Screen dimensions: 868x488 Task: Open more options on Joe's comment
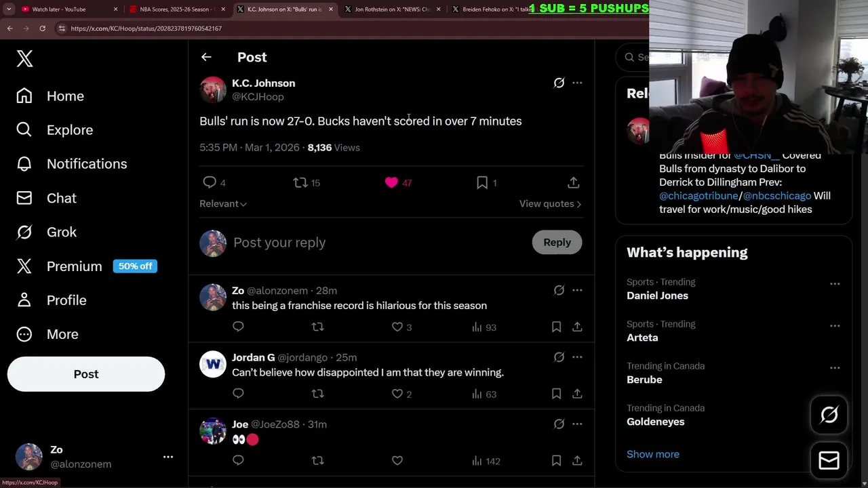click(577, 424)
